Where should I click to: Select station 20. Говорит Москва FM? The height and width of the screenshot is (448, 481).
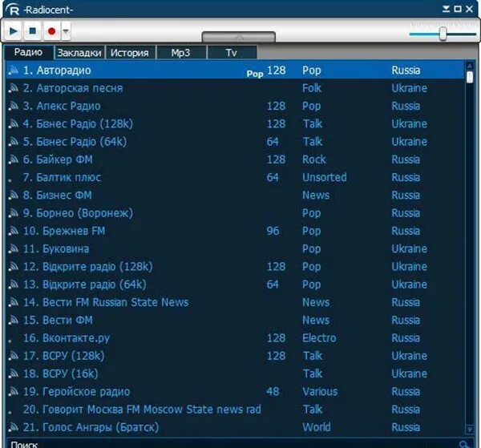pos(235,409)
